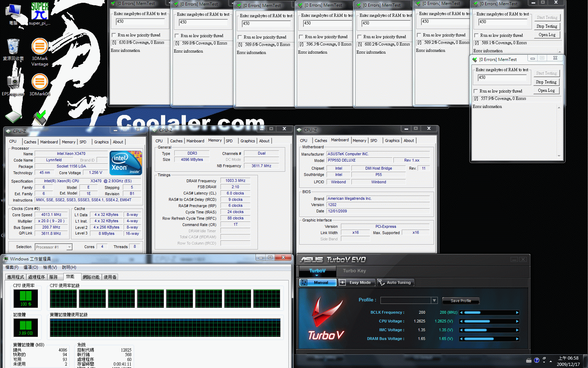Open 選項(O) menu in Task Manager
Screen dimensions: 588x368
tap(31, 267)
